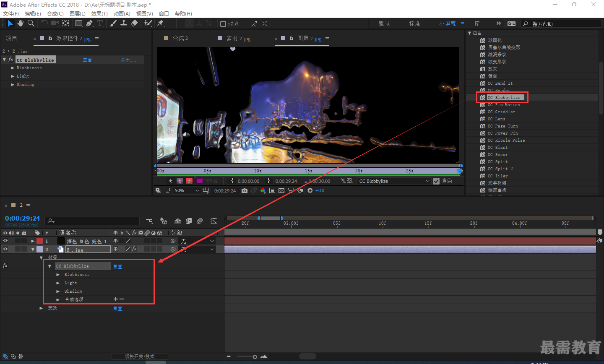Open the 文件(F) menu

[11, 13]
